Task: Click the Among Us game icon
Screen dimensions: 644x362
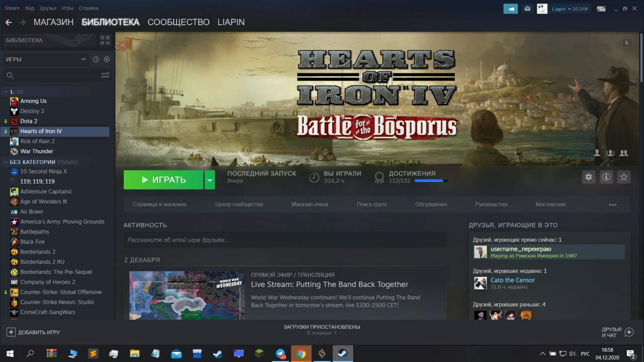Action: 14,101
